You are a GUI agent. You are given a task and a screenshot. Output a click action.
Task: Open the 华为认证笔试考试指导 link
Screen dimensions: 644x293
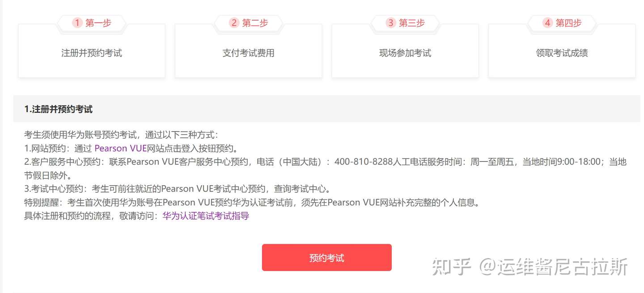[x=206, y=216]
